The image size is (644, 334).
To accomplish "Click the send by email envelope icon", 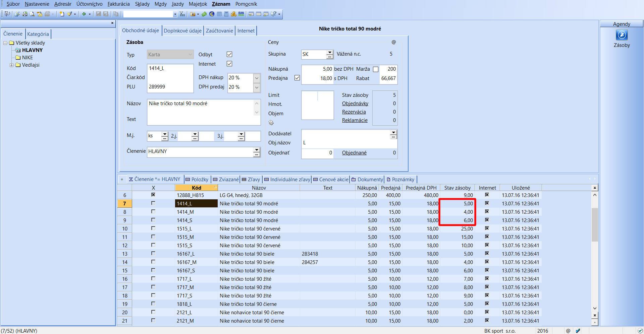I will (x=40, y=14).
